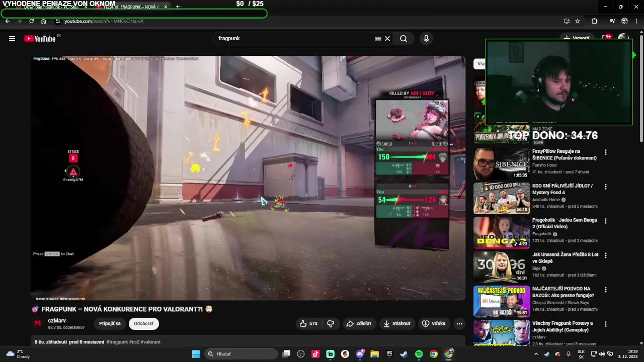Like the video with 573 likes
Image resolution: width=644 pixels, height=362 pixels.
pyautogui.click(x=308, y=324)
